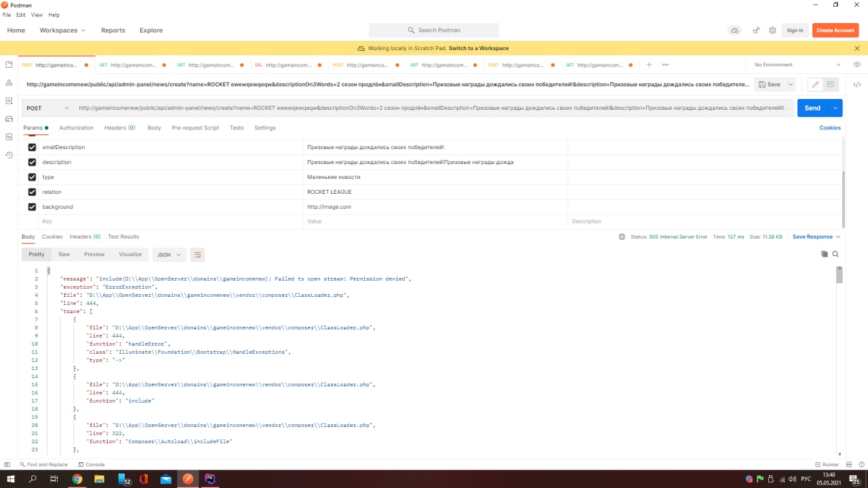Open the code snippet icon
868x488 pixels.
pyautogui.click(x=857, y=85)
